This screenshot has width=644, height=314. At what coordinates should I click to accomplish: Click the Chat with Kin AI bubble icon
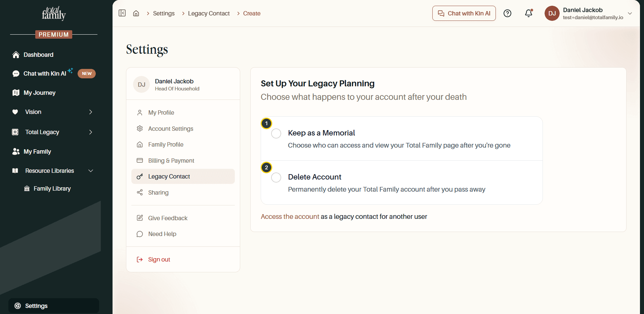16,74
